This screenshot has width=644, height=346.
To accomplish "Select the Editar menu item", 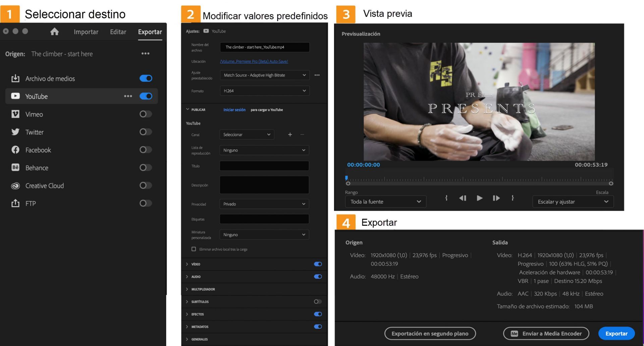I will point(118,32).
